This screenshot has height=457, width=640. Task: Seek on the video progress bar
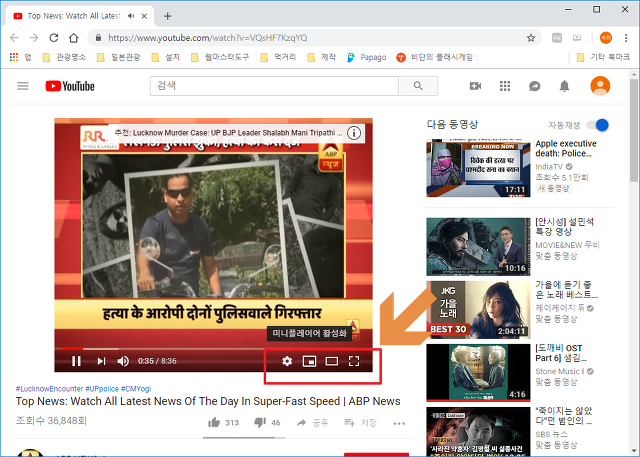[x=213, y=349]
